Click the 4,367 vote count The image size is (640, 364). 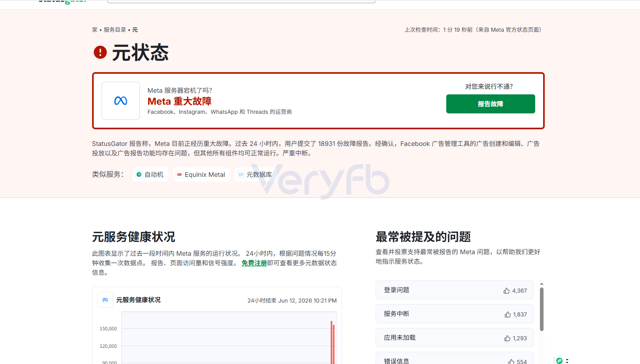519,291
